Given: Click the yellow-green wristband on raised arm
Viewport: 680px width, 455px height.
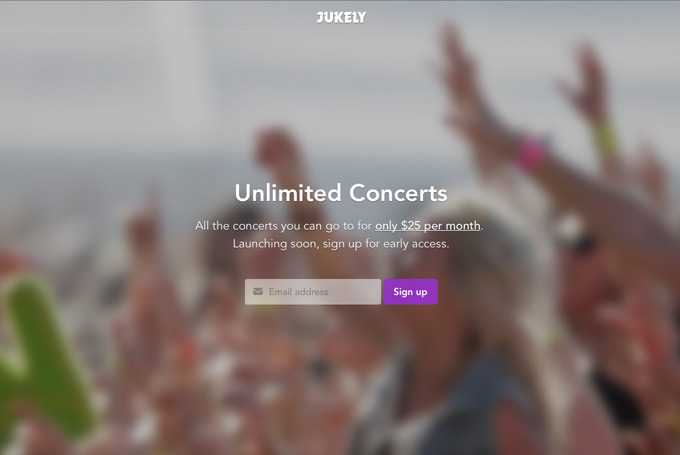Looking at the screenshot, I should [x=605, y=138].
